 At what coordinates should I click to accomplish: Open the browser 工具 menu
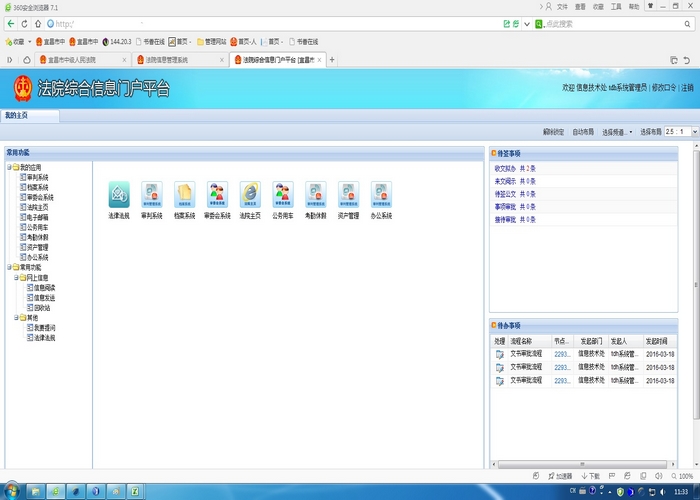point(616,6)
